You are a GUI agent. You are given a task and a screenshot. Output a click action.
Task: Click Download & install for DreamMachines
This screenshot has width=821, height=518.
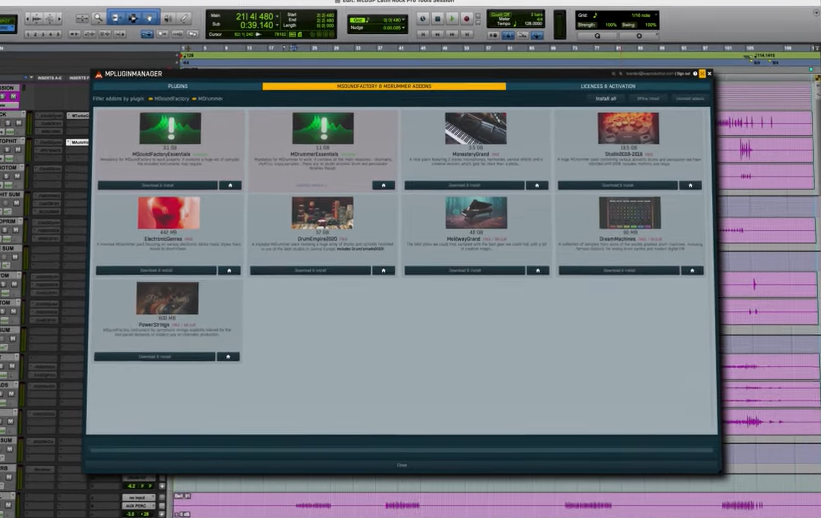[x=619, y=270]
